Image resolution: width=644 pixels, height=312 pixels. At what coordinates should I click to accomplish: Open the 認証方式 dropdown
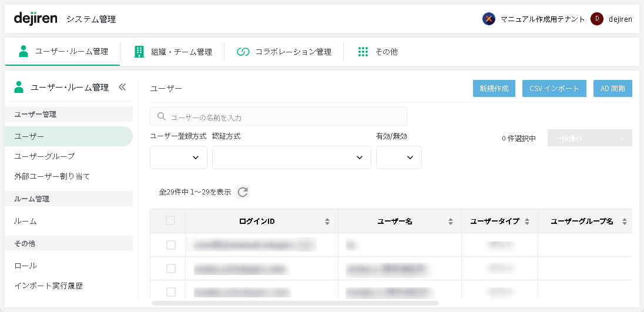[x=291, y=157]
